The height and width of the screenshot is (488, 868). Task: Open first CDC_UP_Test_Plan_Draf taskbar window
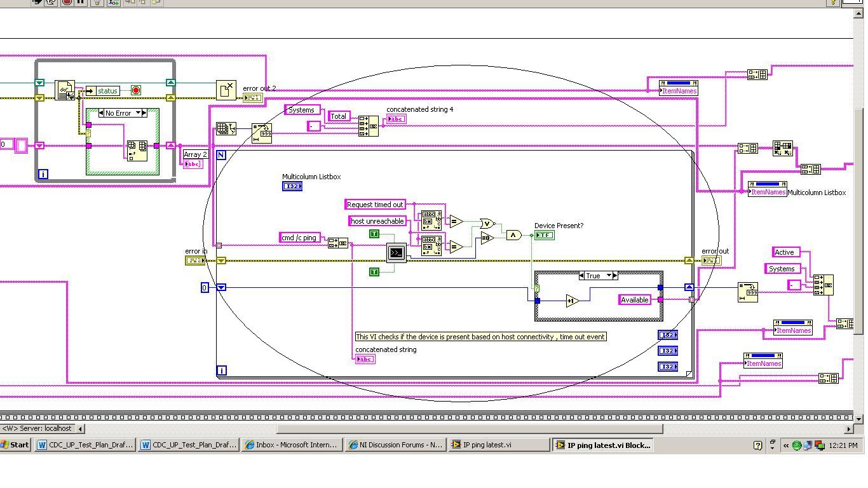(85, 445)
